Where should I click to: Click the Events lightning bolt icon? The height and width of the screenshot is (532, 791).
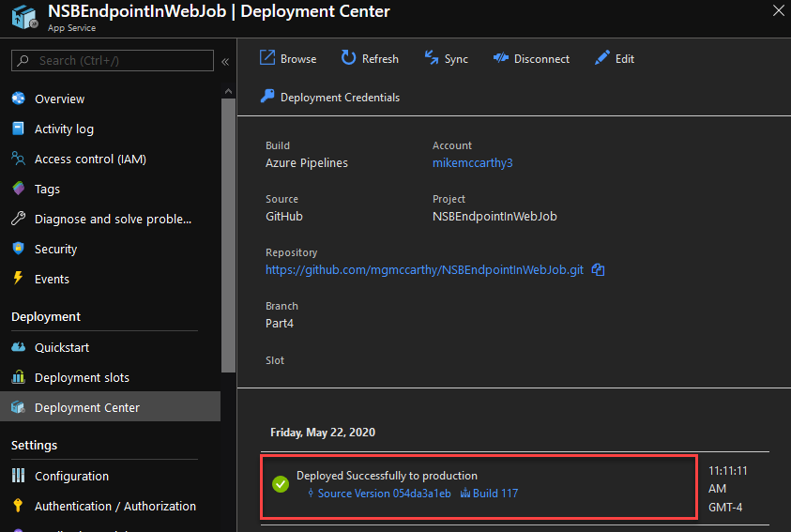(x=18, y=278)
